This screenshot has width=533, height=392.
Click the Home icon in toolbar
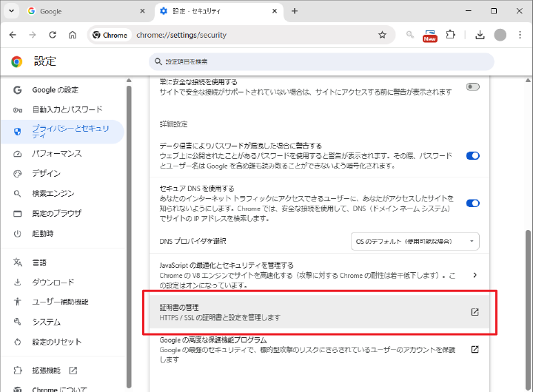point(73,35)
